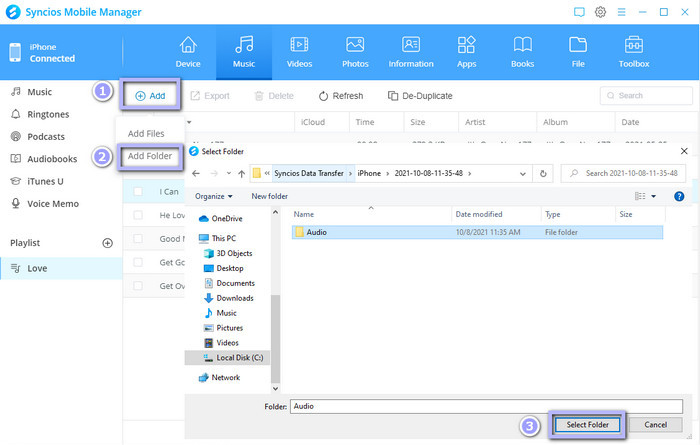
Task: Open the Organize dropdown
Action: click(x=214, y=196)
